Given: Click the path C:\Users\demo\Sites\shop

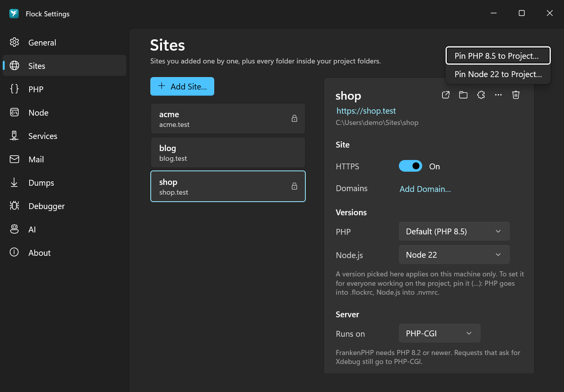Looking at the screenshot, I should (377, 123).
